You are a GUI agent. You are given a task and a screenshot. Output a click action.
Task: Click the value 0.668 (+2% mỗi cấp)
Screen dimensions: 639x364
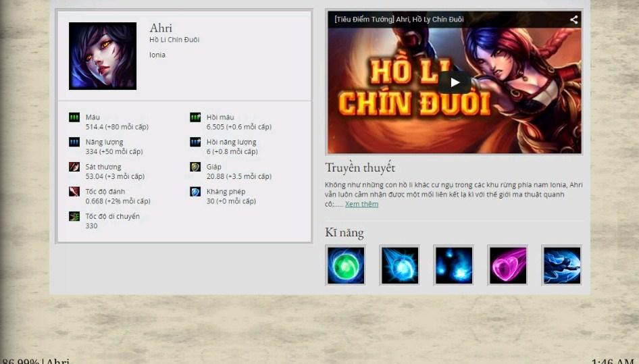[x=118, y=201]
